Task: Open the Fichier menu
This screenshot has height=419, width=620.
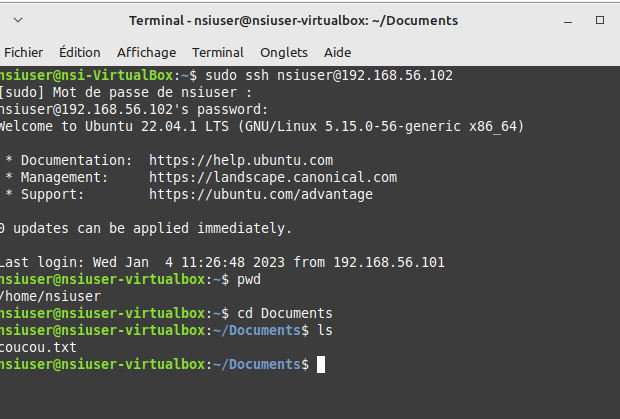Action: tap(24, 52)
